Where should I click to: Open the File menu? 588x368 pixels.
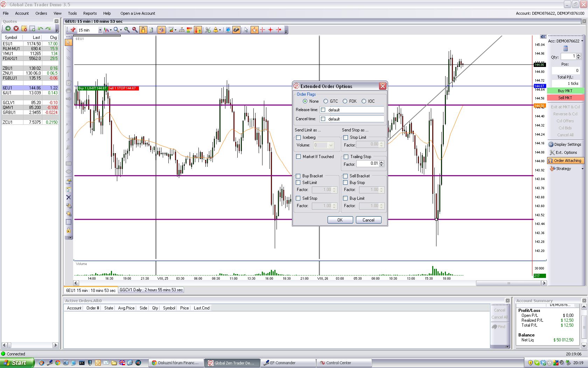pyautogui.click(x=6, y=13)
